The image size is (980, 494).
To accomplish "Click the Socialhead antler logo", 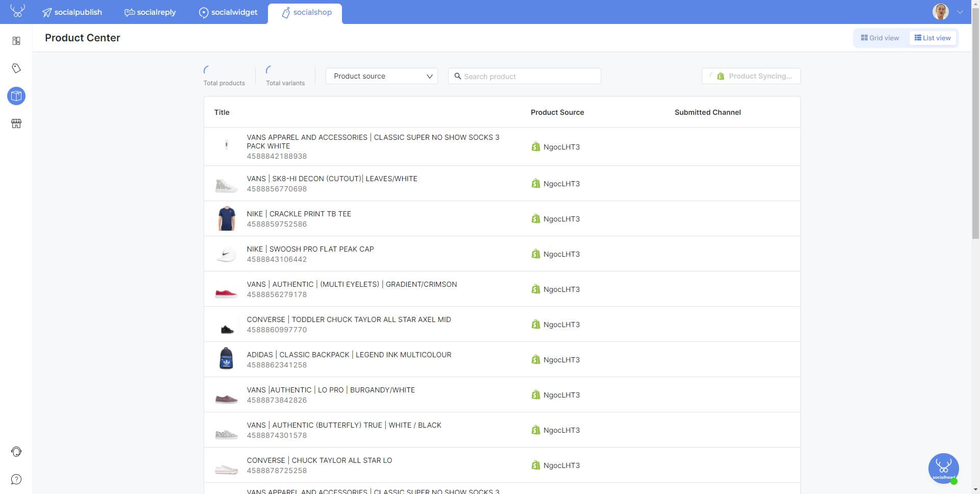I will click(x=17, y=11).
